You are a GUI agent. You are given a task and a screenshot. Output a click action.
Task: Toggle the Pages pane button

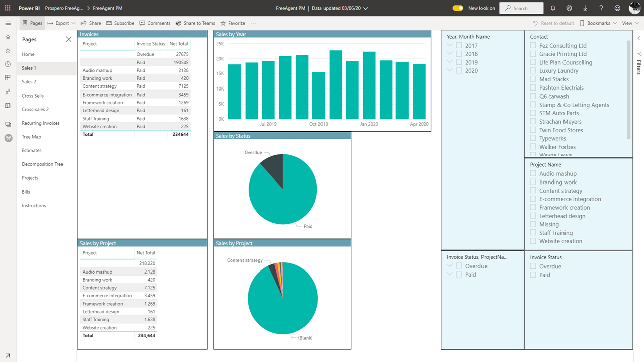click(33, 23)
